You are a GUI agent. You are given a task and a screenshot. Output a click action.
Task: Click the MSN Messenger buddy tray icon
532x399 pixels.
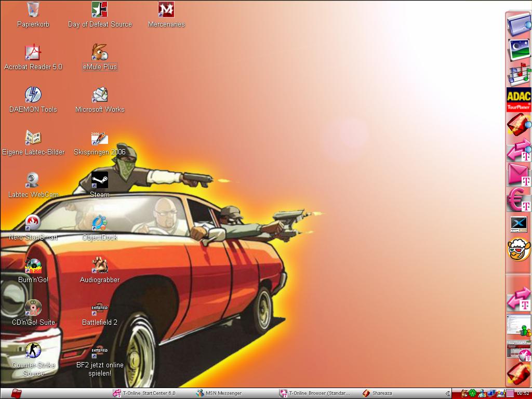click(x=482, y=394)
